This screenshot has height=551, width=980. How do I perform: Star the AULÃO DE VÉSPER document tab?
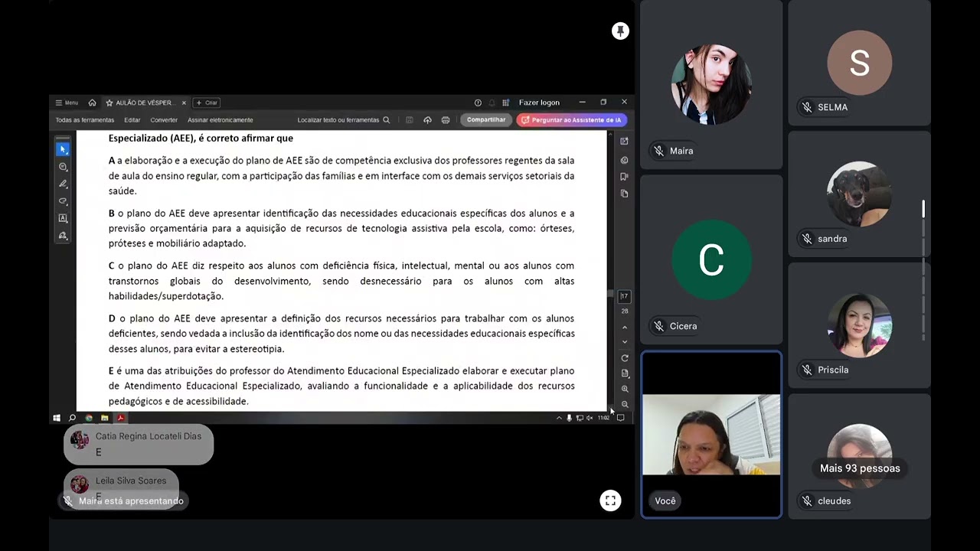[109, 103]
